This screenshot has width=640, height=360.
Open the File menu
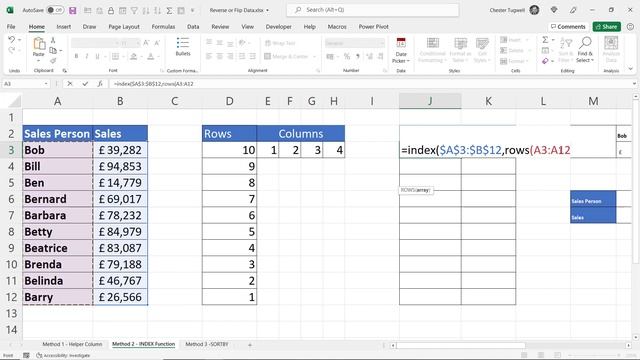11,27
